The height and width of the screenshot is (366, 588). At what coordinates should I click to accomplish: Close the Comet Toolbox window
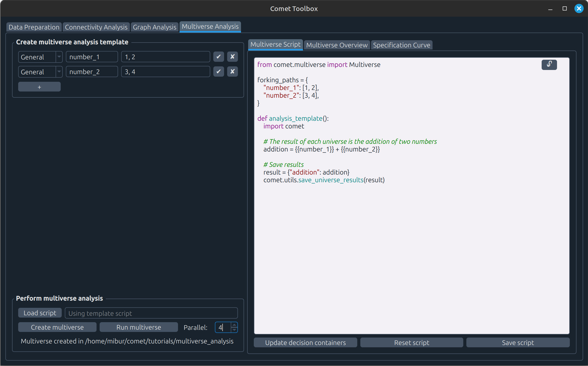579,9
